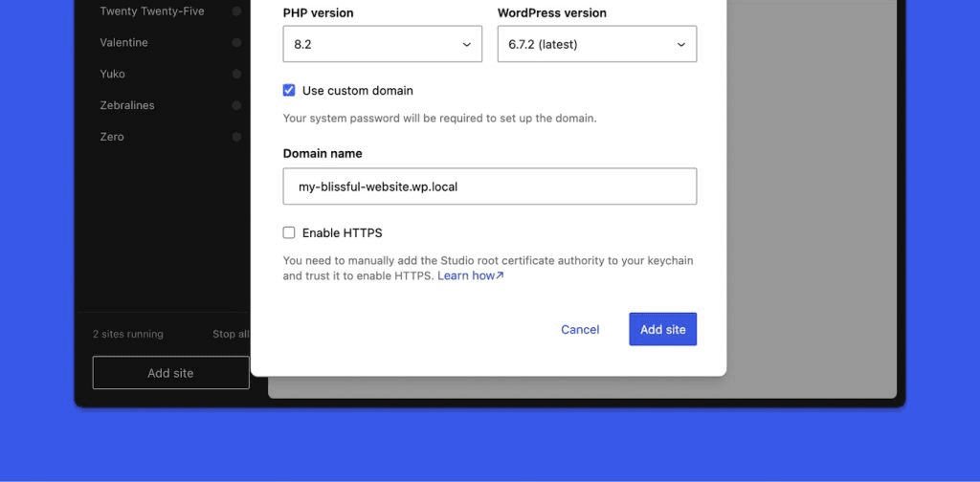Screen dimensions: 980x482
Task: Toggle status dot for Zebralines site
Action: coord(237,105)
